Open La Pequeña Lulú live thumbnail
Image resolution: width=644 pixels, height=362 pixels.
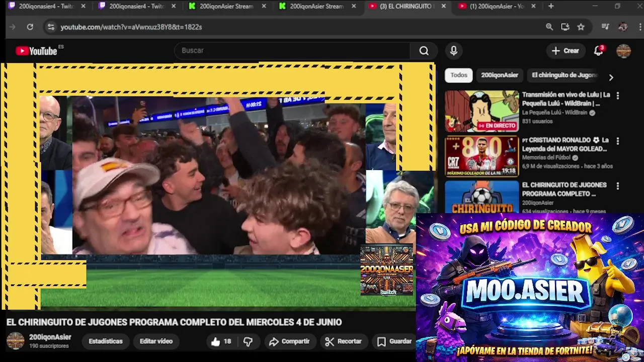pos(481,111)
